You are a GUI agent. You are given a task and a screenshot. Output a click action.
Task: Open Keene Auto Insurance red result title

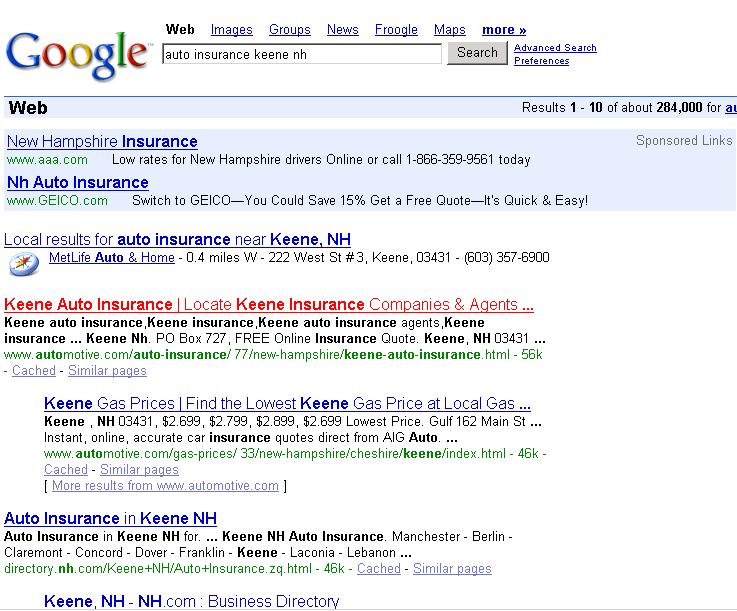click(x=269, y=305)
